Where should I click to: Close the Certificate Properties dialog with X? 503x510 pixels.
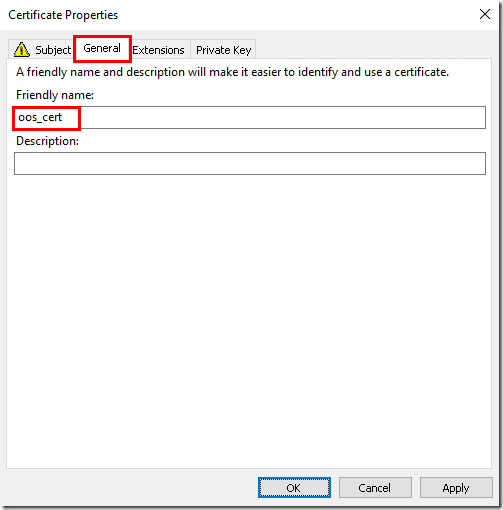[x=485, y=14]
